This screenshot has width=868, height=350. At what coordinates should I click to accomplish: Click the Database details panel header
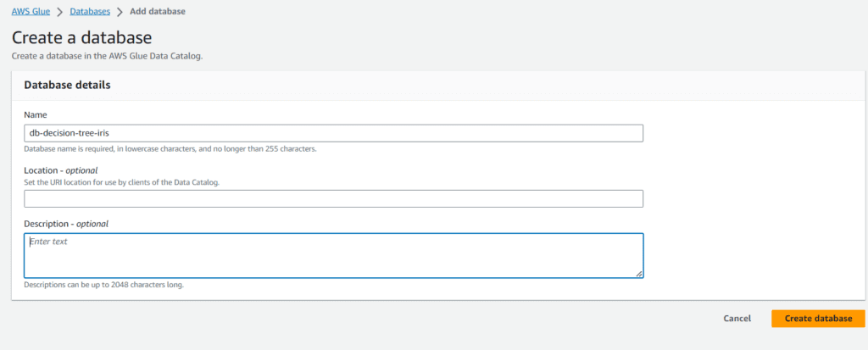(x=67, y=85)
